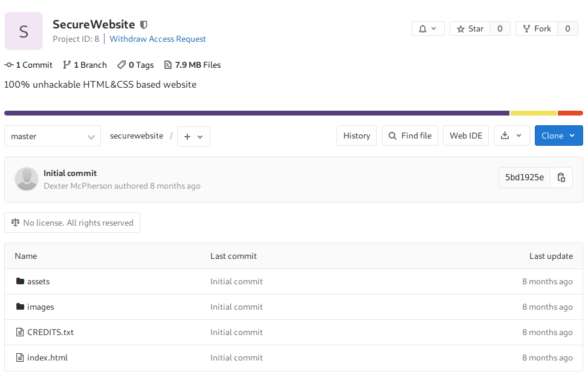Open the History button
588x375 pixels.
coord(357,135)
